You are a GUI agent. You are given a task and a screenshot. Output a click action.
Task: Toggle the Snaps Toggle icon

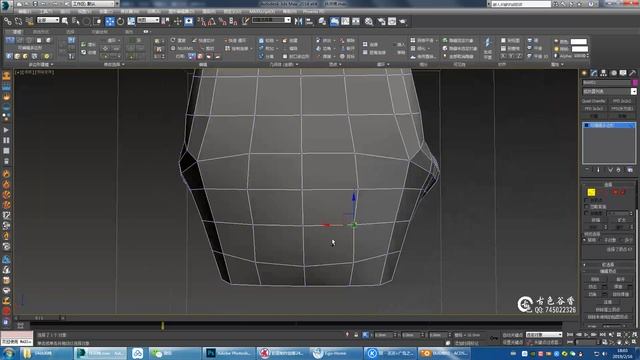click(201, 21)
